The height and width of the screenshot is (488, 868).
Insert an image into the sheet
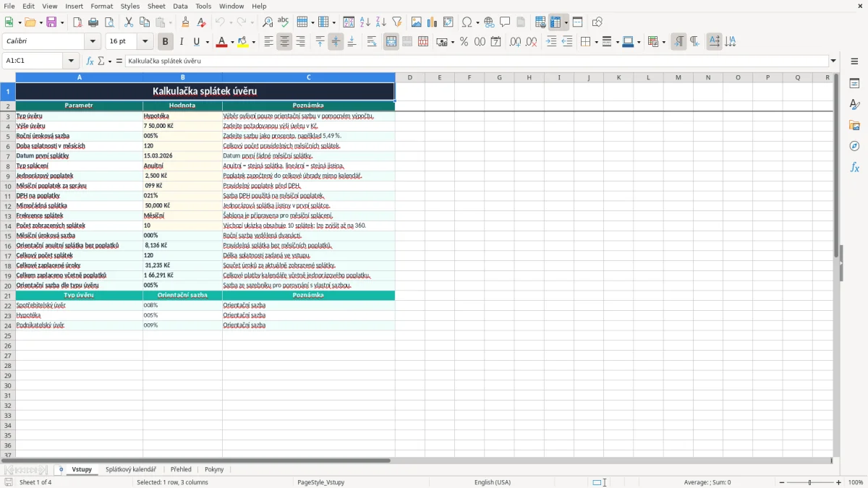click(x=417, y=22)
